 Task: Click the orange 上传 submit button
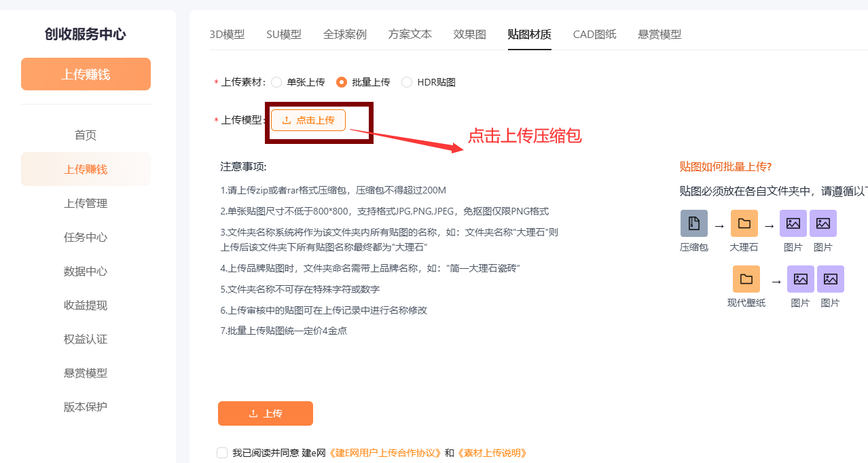266,413
